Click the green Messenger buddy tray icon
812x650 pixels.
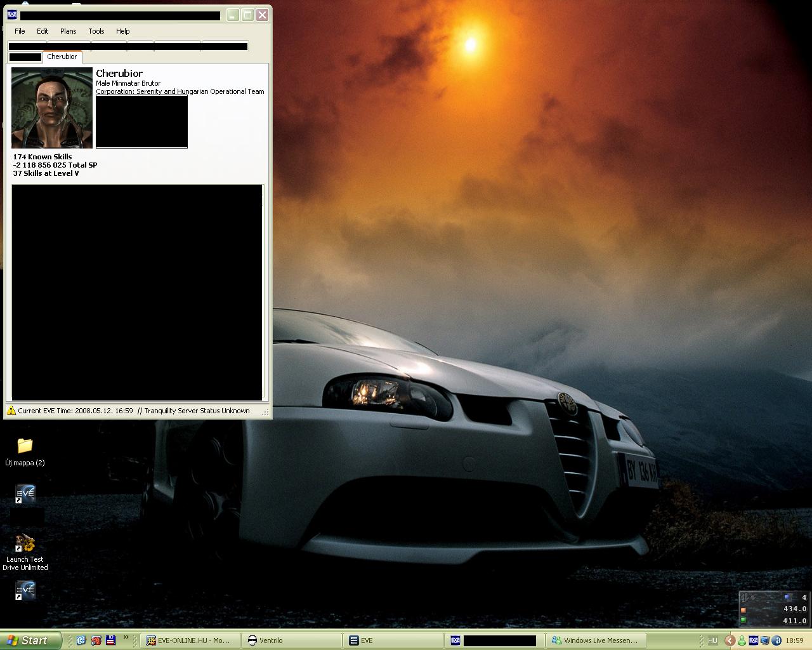[x=742, y=640]
